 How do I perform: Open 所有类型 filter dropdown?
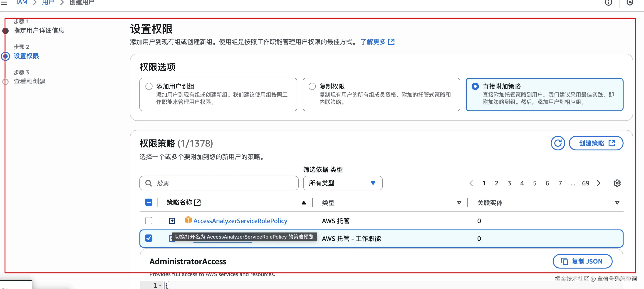tap(342, 183)
